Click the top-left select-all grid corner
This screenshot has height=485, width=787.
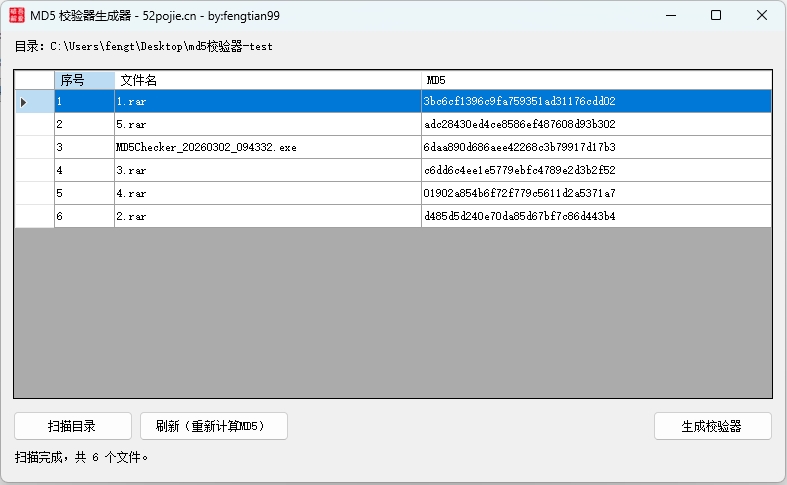pyautogui.click(x=34, y=80)
